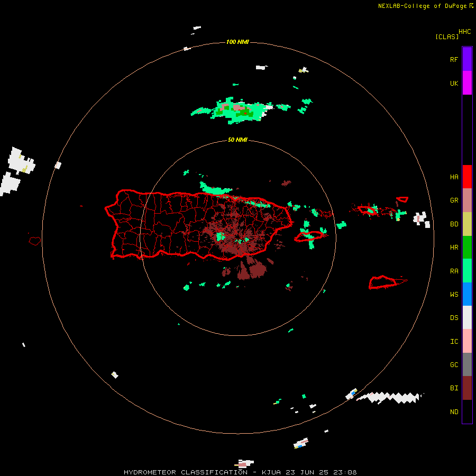Click the red HA hail swatch
The width and height of the screenshot is (476, 476).
467,177
